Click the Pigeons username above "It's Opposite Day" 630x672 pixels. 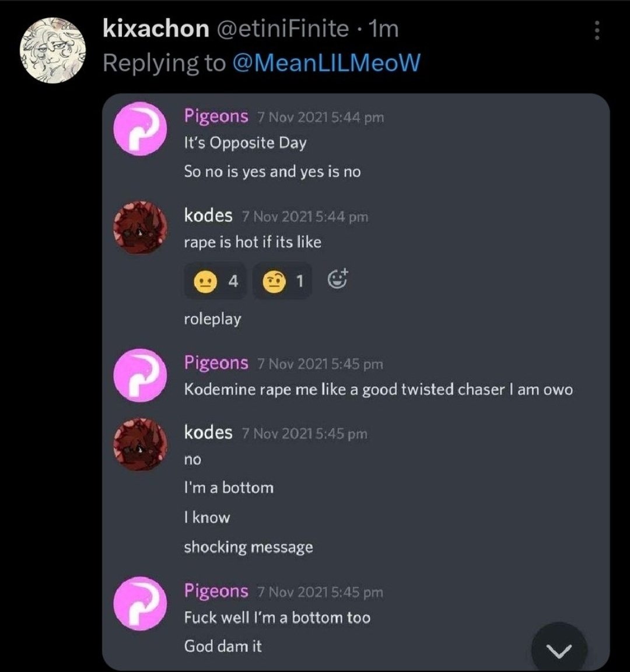click(216, 116)
